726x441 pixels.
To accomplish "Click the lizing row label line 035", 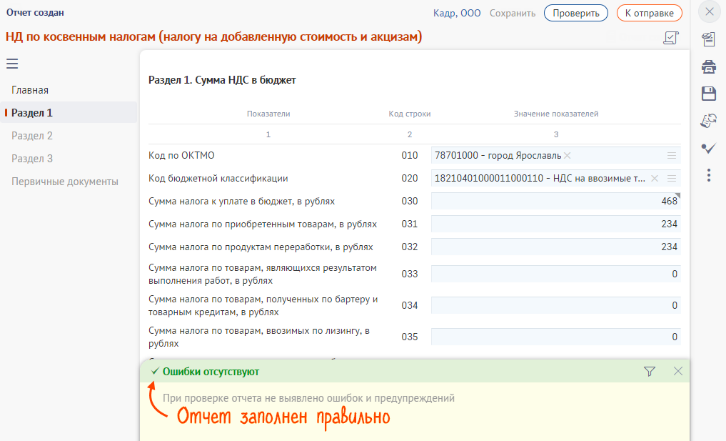I will click(259, 337).
